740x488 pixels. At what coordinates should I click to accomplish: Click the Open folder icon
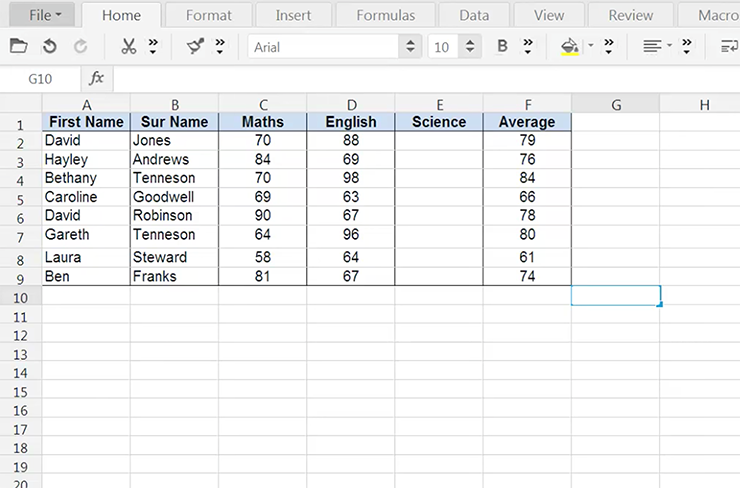click(18, 47)
